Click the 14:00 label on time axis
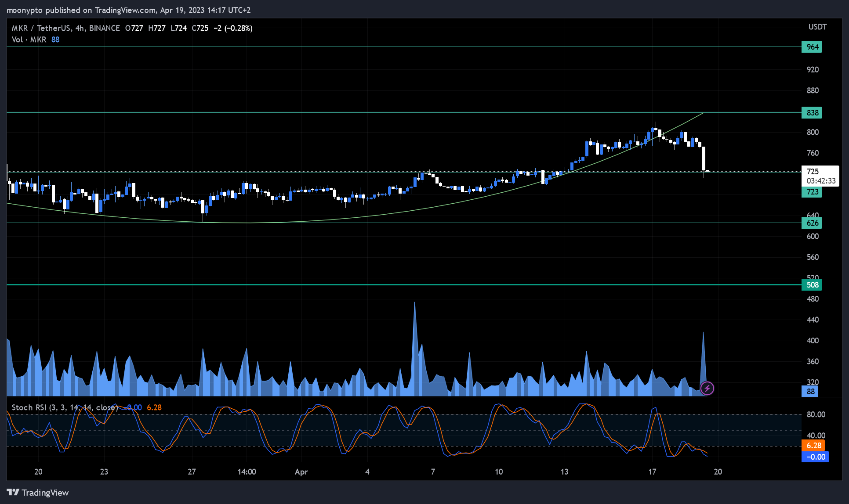The image size is (849, 504). [x=247, y=472]
